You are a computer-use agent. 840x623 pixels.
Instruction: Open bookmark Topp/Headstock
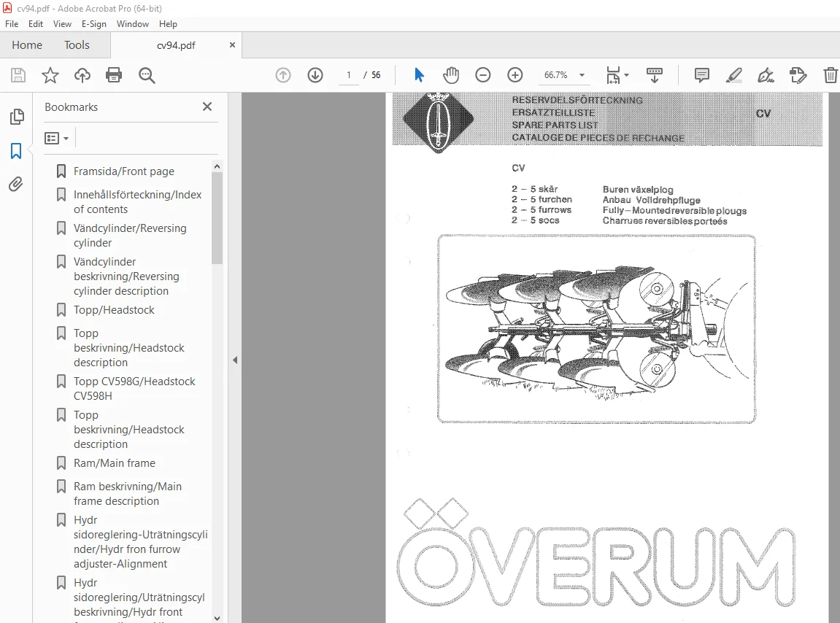[114, 310]
